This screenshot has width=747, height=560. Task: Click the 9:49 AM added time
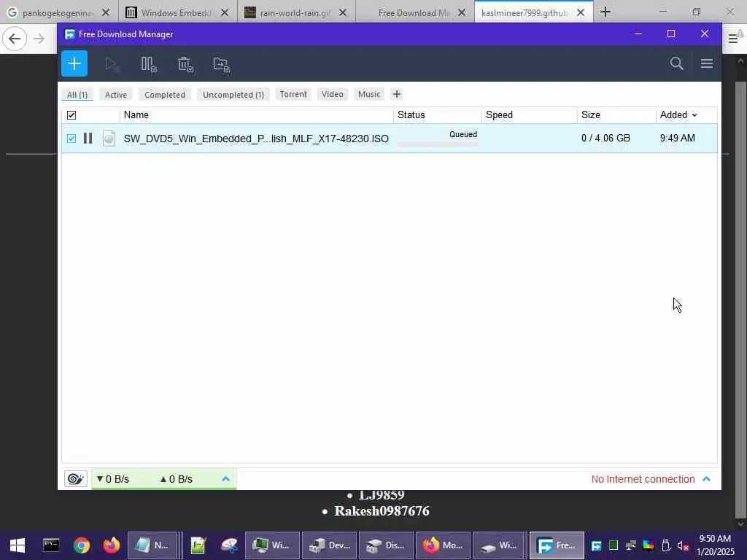pos(678,138)
